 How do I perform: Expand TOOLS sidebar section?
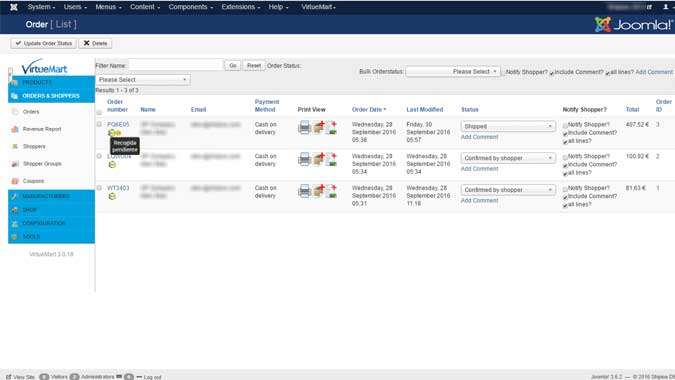click(x=51, y=237)
